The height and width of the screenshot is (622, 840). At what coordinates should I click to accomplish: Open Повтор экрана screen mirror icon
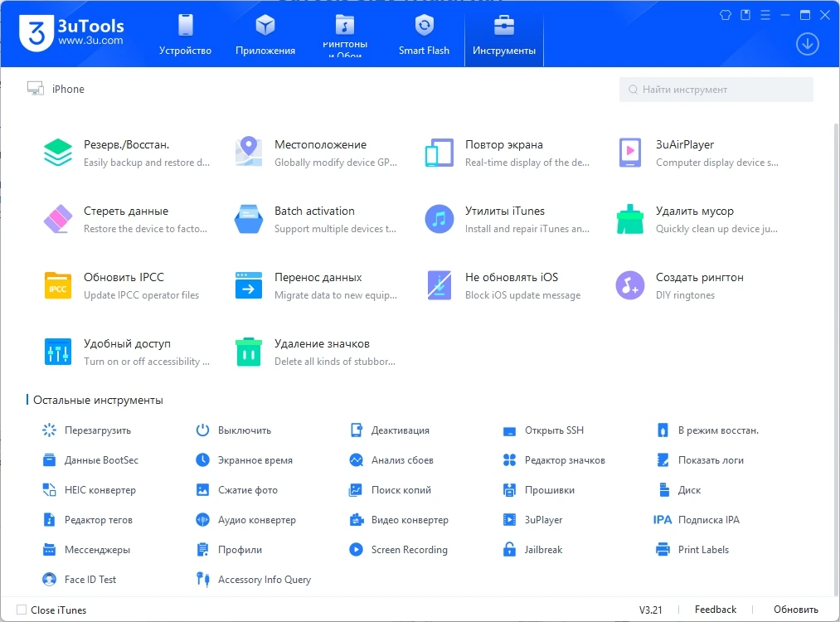pos(439,153)
